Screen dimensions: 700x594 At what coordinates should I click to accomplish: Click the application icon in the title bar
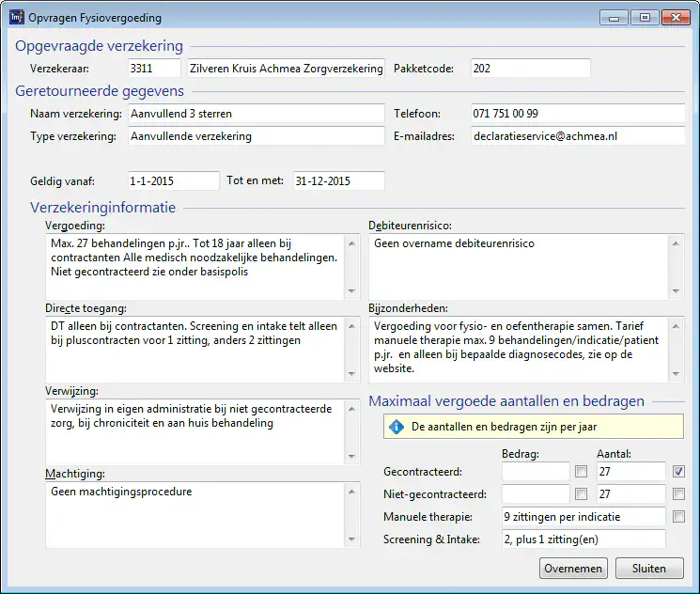point(17,17)
